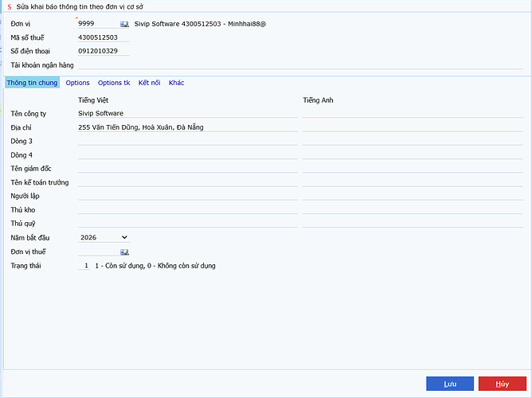Click Dòng 4 English field
532x398 pixels.
[x=413, y=154]
